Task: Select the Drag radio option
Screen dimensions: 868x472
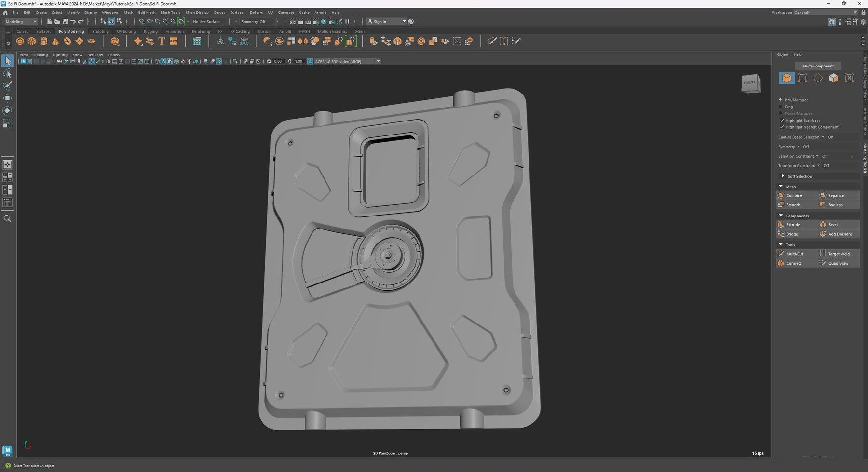Action: click(781, 107)
